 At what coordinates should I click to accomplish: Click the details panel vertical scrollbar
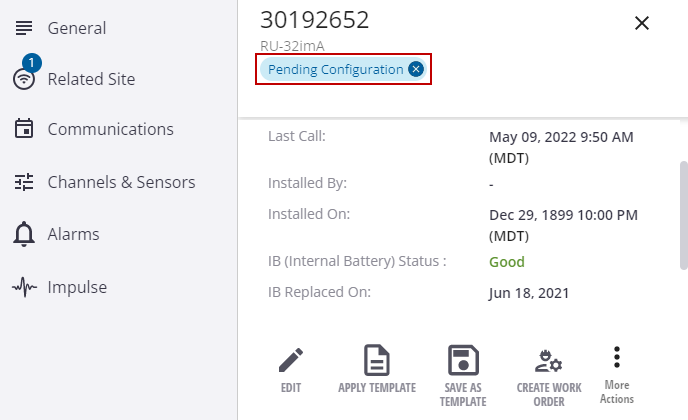pyautogui.click(x=683, y=214)
